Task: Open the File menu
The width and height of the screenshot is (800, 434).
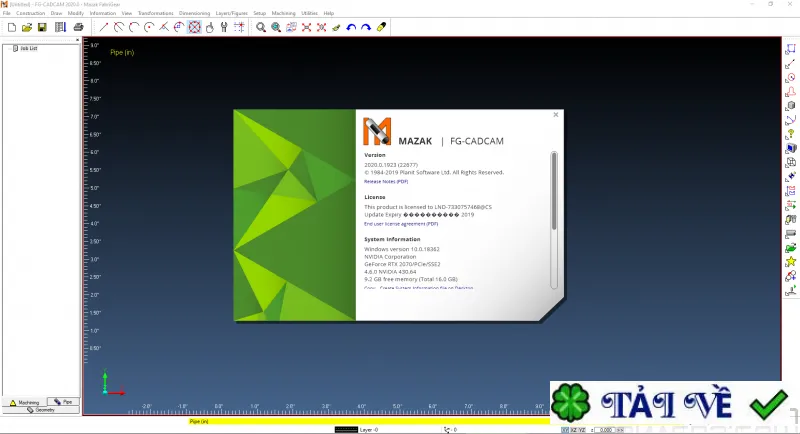Action: [x=7, y=13]
